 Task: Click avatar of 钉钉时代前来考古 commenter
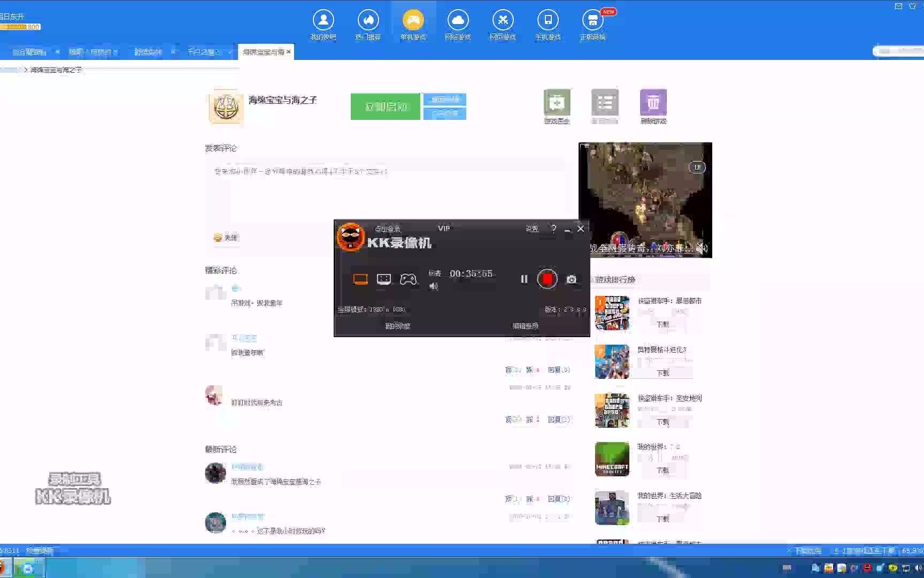pyautogui.click(x=215, y=396)
